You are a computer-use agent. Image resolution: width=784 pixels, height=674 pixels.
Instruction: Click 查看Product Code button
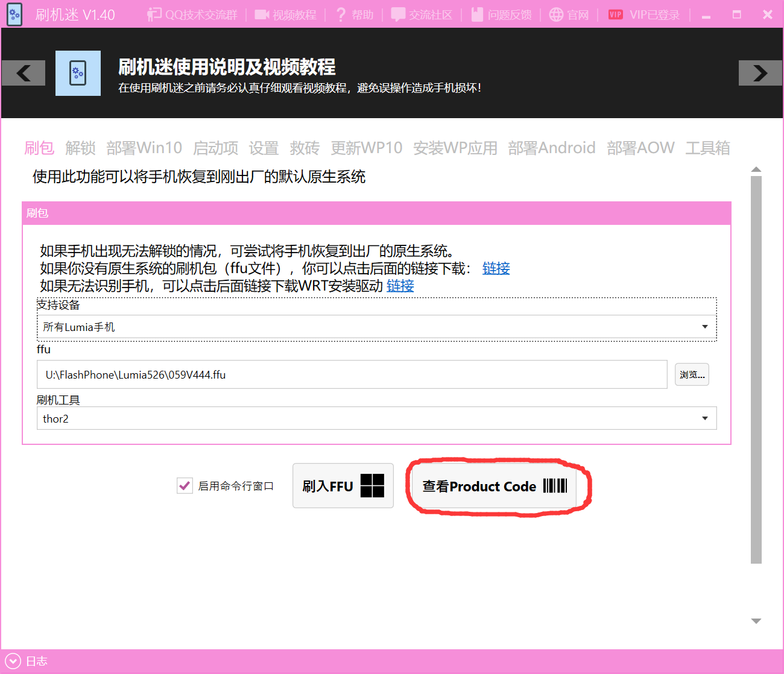[495, 486]
